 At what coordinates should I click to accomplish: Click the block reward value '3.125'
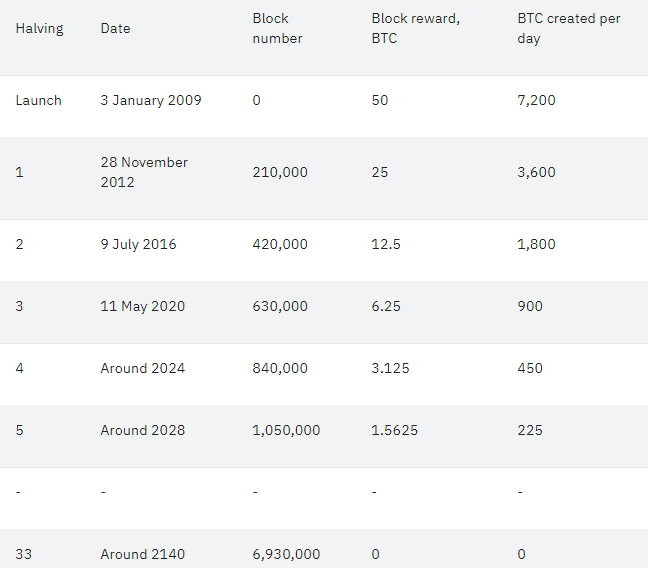pos(390,368)
